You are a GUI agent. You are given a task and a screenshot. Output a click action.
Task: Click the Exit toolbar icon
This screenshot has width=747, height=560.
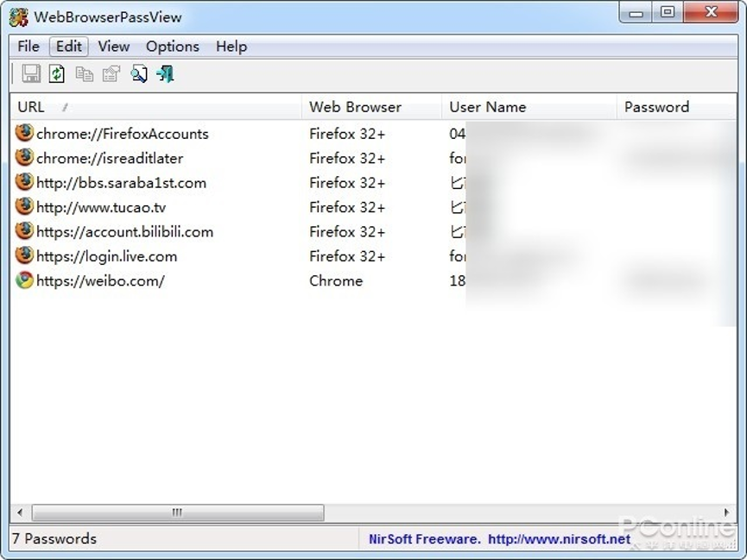(x=165, y=74)
